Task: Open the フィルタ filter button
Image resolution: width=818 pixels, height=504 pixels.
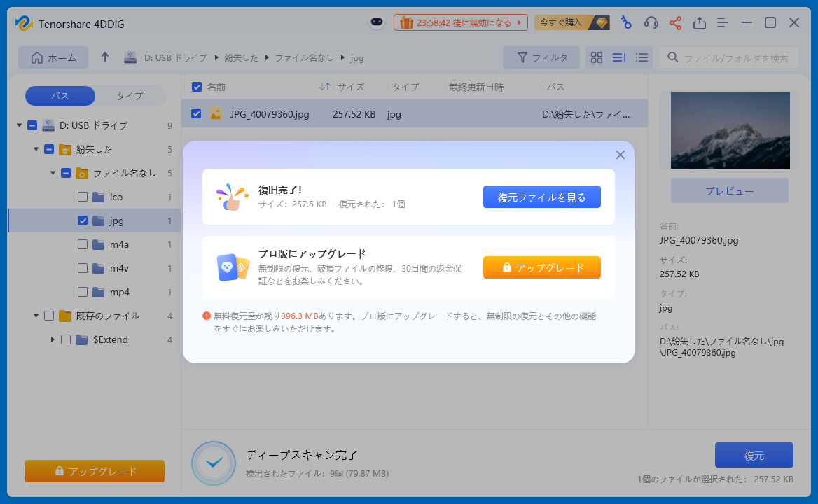Action: click(541, 57)
